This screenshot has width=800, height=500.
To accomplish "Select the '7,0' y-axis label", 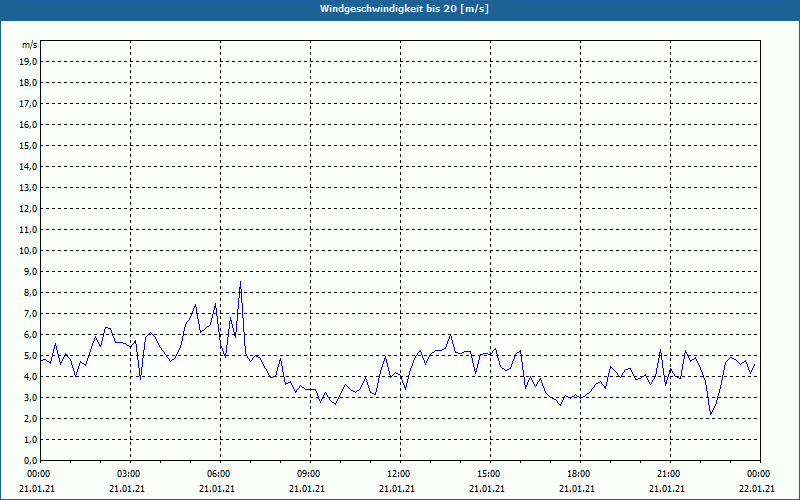I will click(31, 313).
